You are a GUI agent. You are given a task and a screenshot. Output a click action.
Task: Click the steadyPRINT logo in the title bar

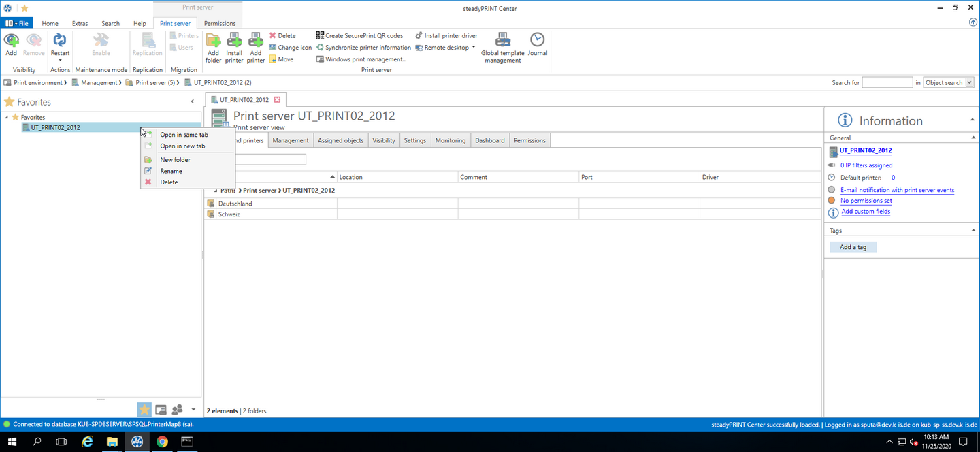click(x=8, y=8)
